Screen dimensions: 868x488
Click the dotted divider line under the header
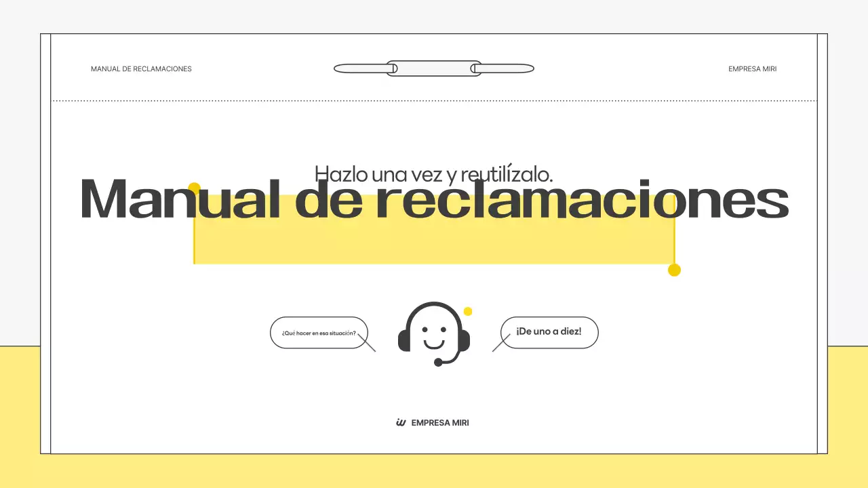pyautogui.click(x=434, y=100)
